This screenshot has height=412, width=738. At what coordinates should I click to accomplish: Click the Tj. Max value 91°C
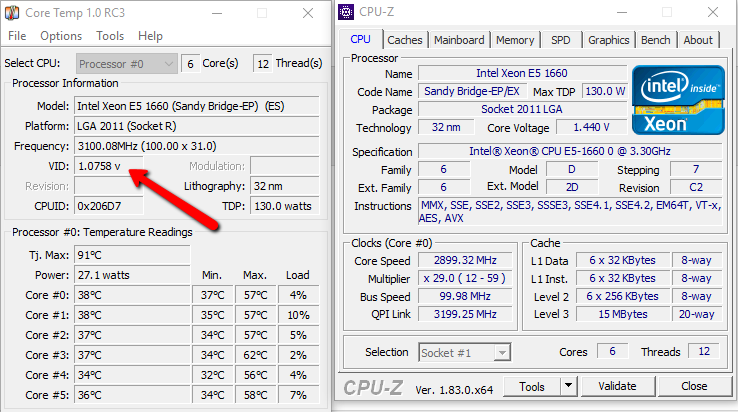[132, 255]
